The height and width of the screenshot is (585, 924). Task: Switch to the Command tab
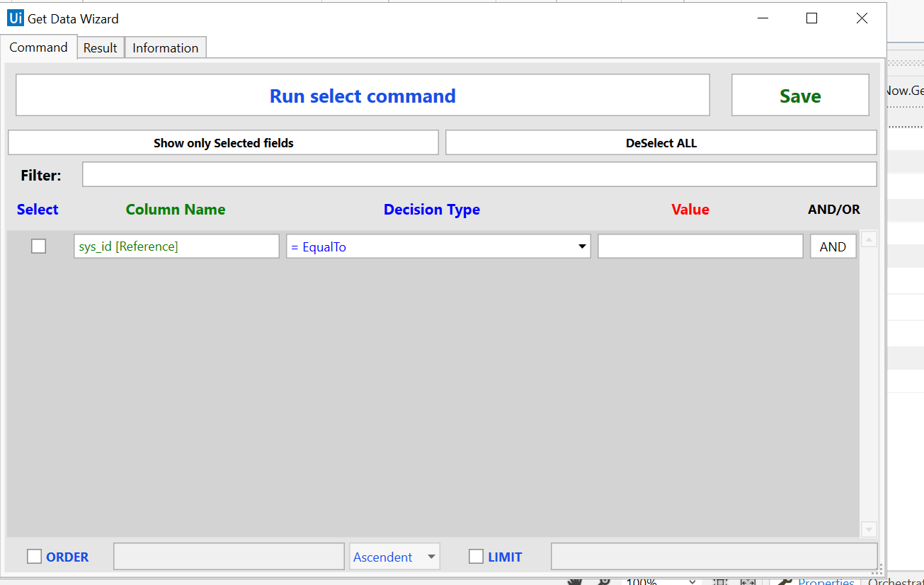point(38,47)
